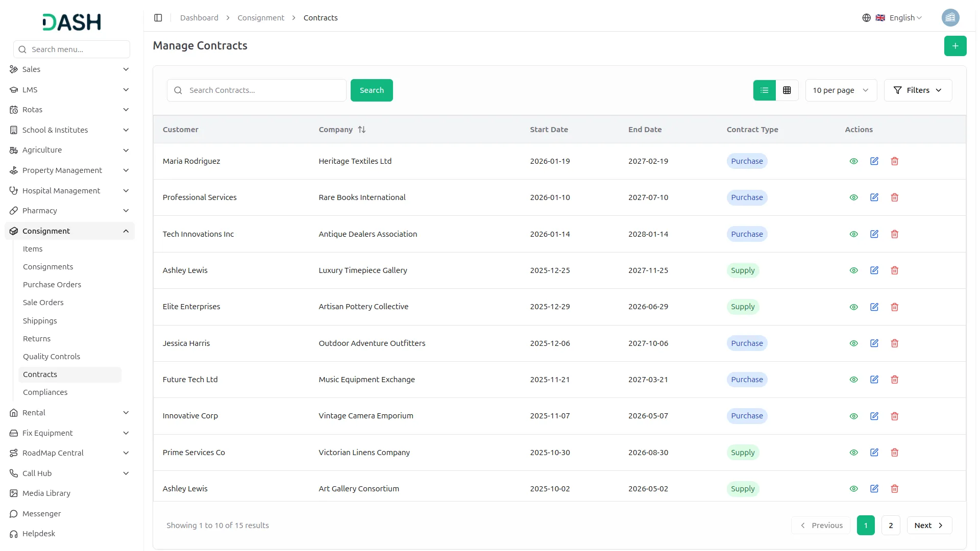Screen dimensions: 980x551
Task: Click the green Search button
Action: (x=371, y=90)
